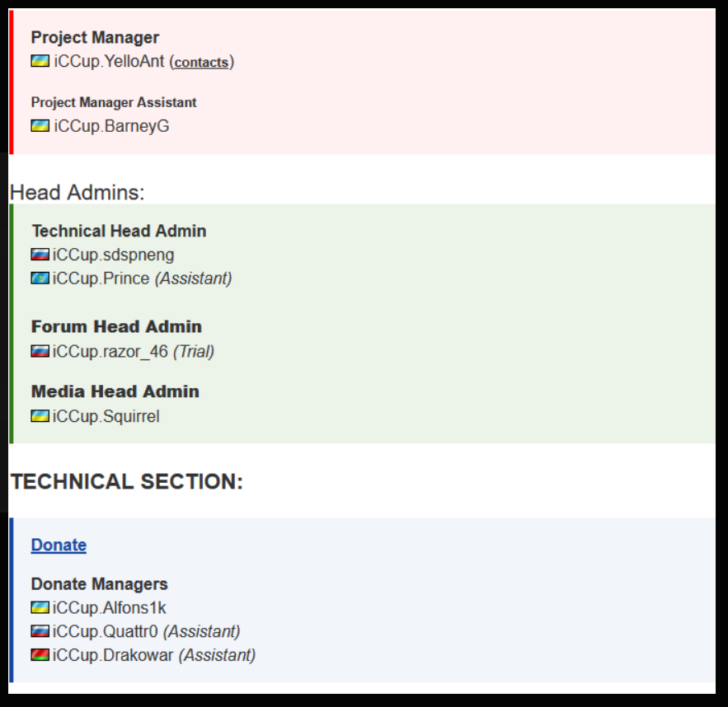
Task: Select the iCCup.Alfons1k donate manager name
Action: tap(110, 608)
